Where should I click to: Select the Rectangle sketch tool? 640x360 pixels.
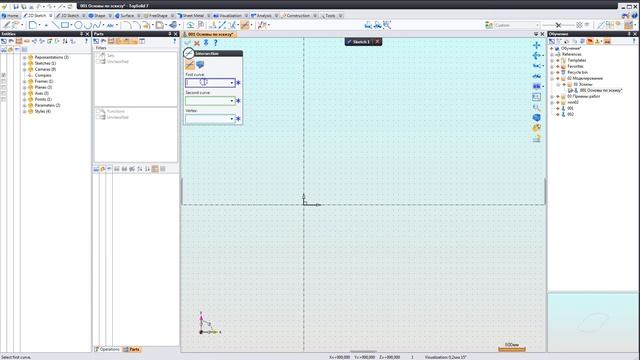[x=65, y=25]
